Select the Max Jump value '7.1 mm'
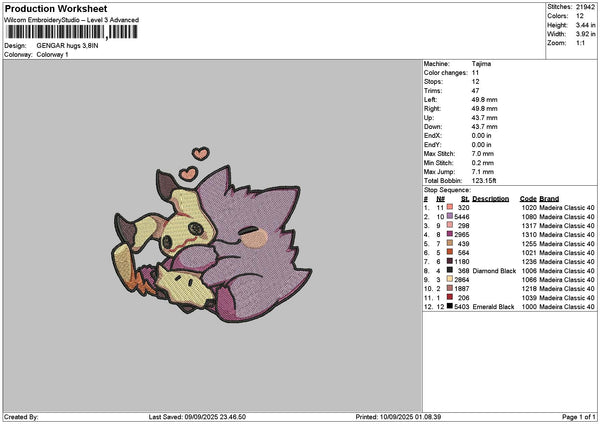This screenshot has height=424, width=600. click(x=483, y=172)
